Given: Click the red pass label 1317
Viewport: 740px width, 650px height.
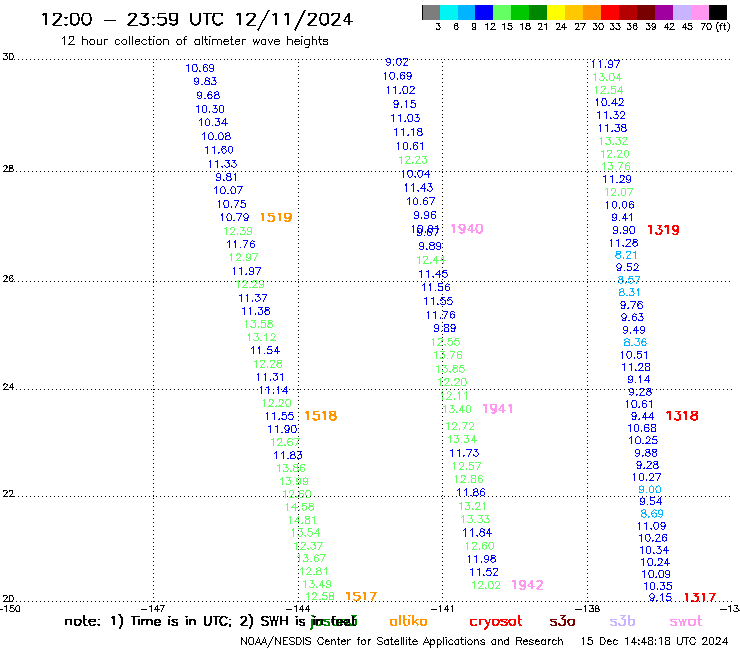Looking at the screenshot, I should click(x=700, y=598).
